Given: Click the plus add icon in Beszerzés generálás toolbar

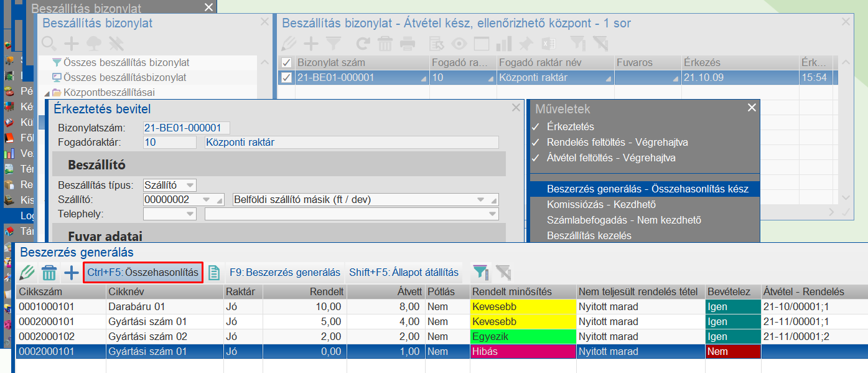Looking at the screenshot, I should (x=72, y=273).
